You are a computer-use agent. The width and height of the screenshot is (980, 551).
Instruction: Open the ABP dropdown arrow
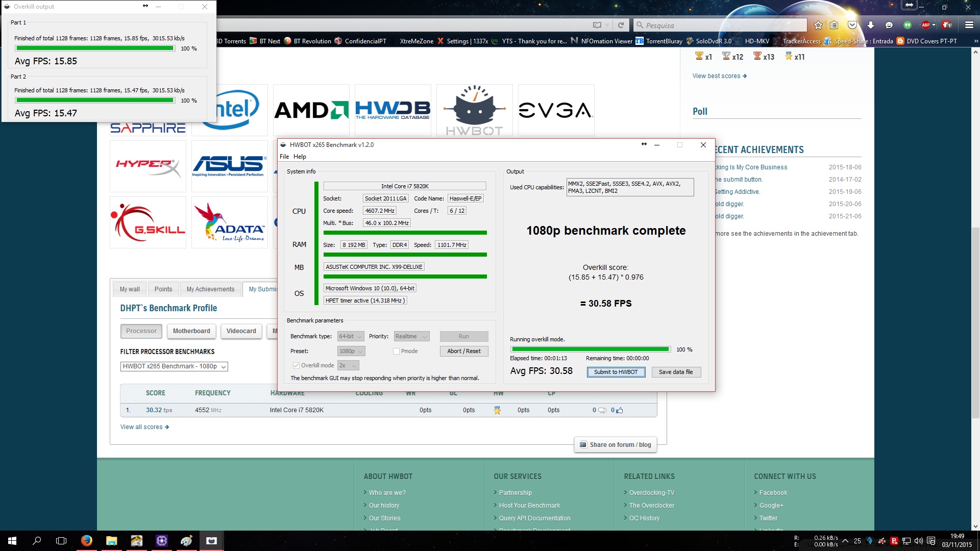click(x=934, y=25)
